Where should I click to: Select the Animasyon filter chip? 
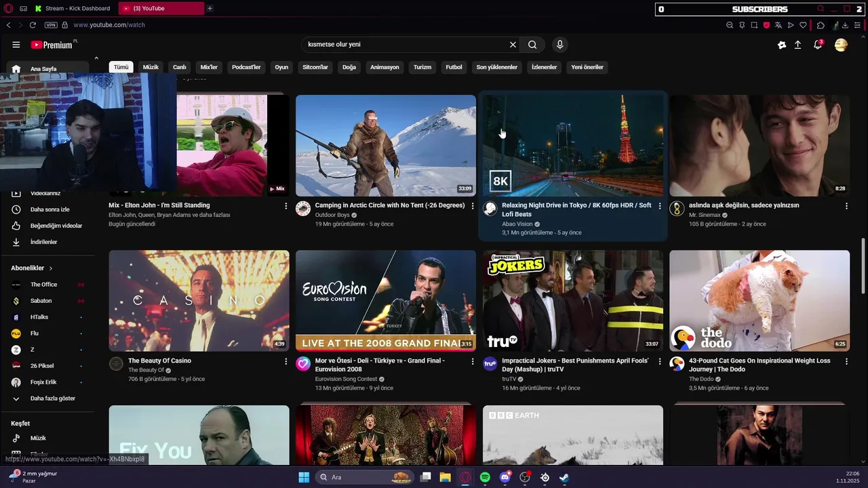coord(384,67)
